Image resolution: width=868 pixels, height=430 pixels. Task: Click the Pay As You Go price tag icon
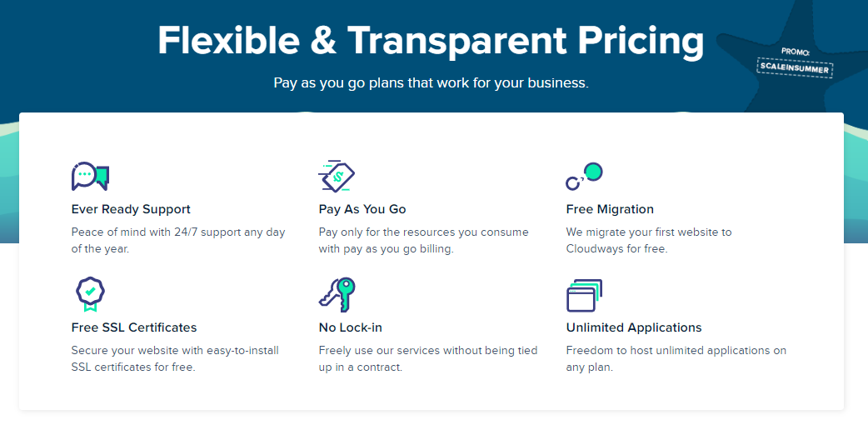(x=337, y=177)
